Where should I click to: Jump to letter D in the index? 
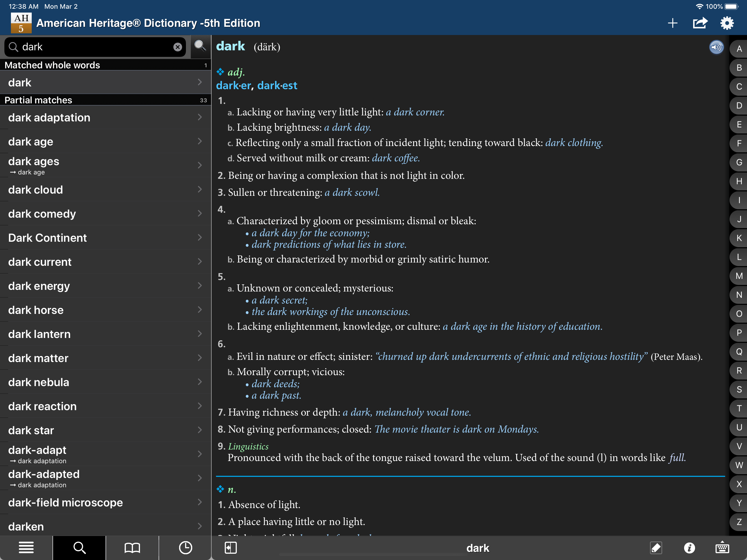[739, 106]
